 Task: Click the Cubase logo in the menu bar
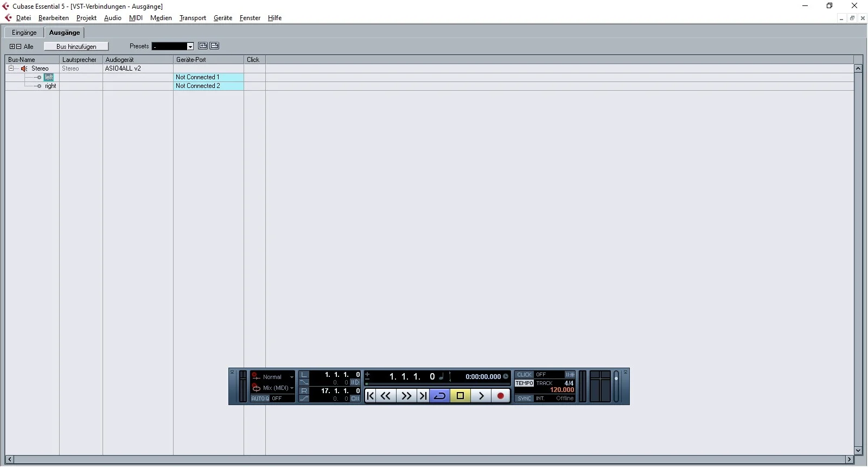(8, 18)
